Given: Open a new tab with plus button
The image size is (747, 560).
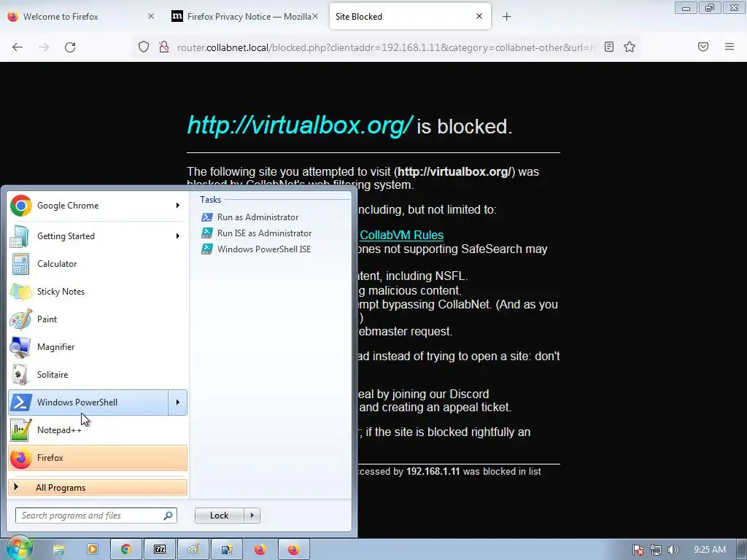Looking at the screenshot, I should pos(506,17).
